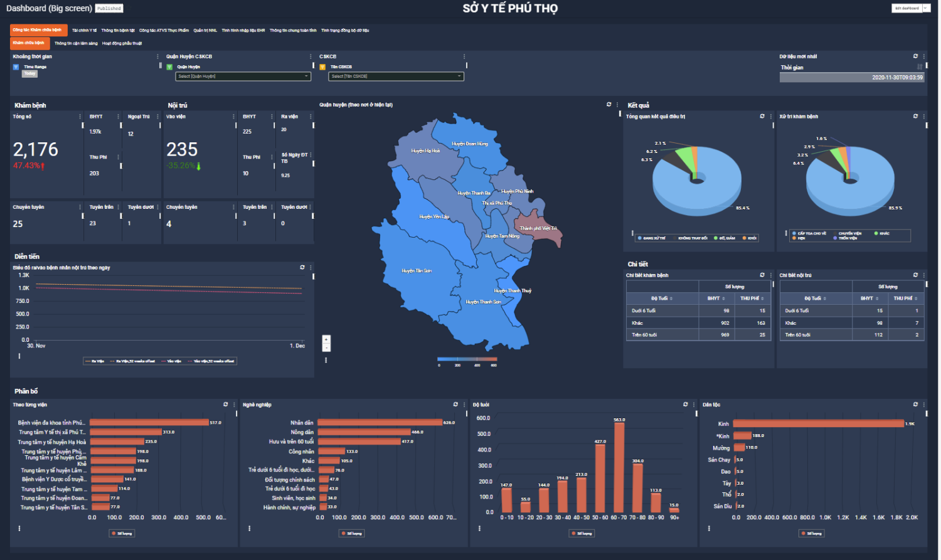Open the Tình trạng đồng bộ dữ liệu tab
This screenshot has height=560, width=941.
pos(345,30)
